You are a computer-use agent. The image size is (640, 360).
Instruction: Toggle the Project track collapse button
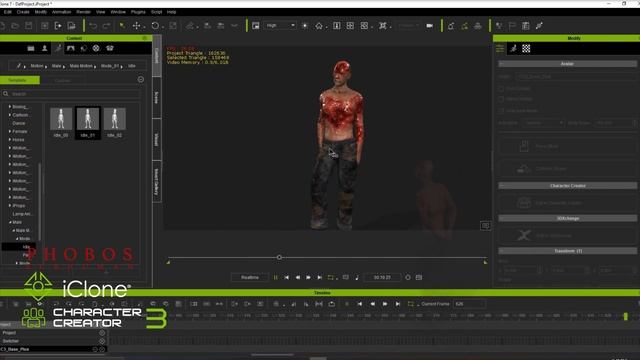[102, 333]
